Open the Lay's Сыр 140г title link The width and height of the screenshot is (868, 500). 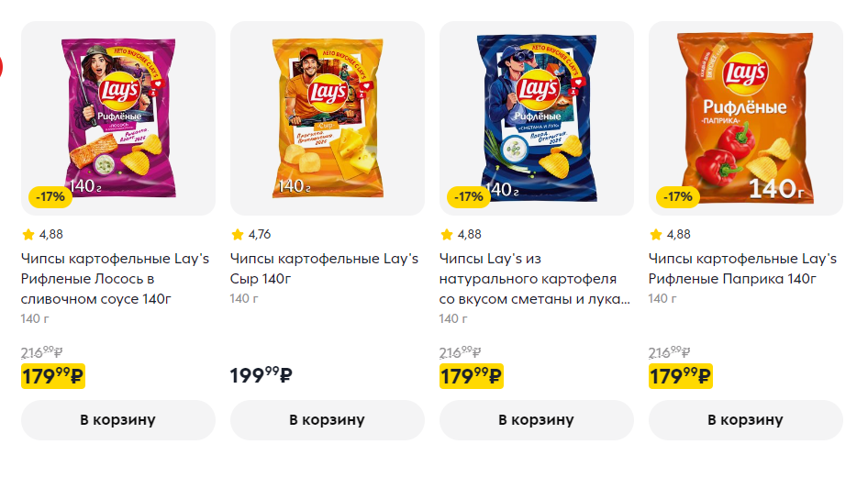[x=324, y=269]
